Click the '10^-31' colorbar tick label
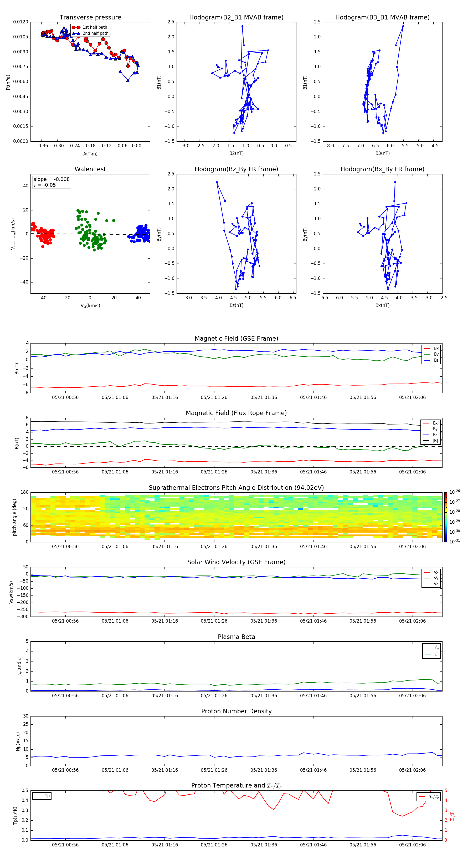This screenshot has width=473, height=868. click(455, 542)
